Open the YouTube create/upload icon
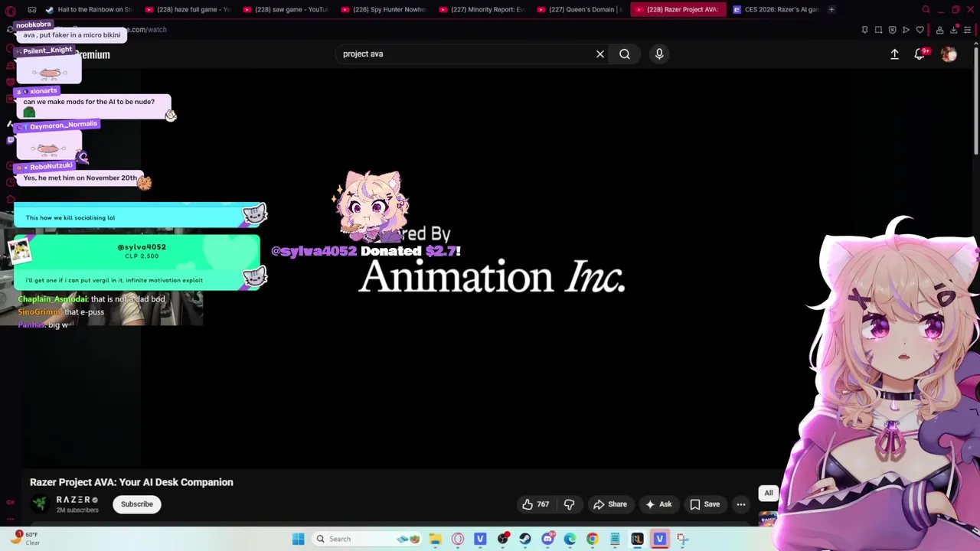The width and height of the screenshot is (980, 551). [x=894, y=54]
